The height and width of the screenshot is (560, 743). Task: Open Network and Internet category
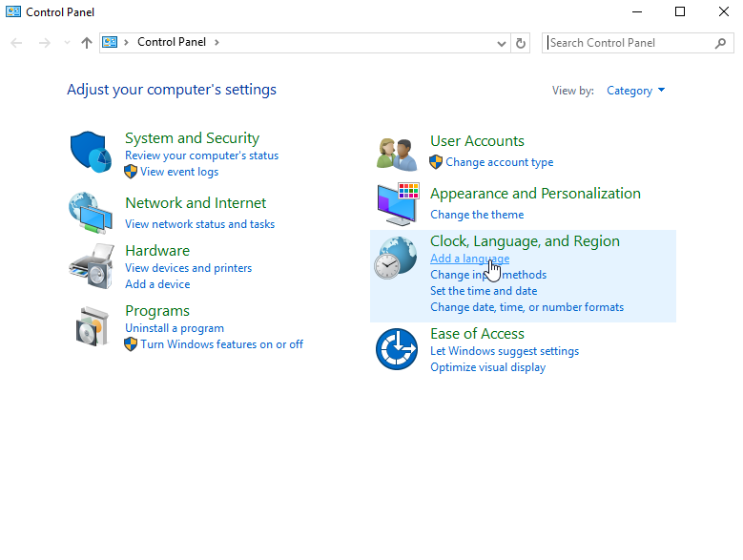coord(196,203)
